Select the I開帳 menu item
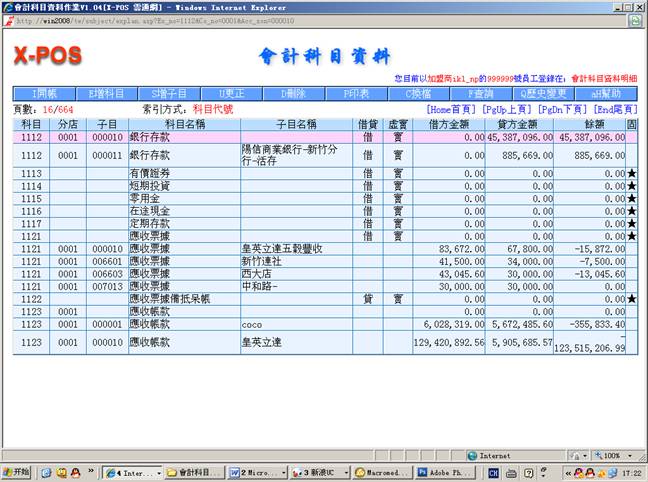The width and height of the screenshot is (648, 482). 45,93
